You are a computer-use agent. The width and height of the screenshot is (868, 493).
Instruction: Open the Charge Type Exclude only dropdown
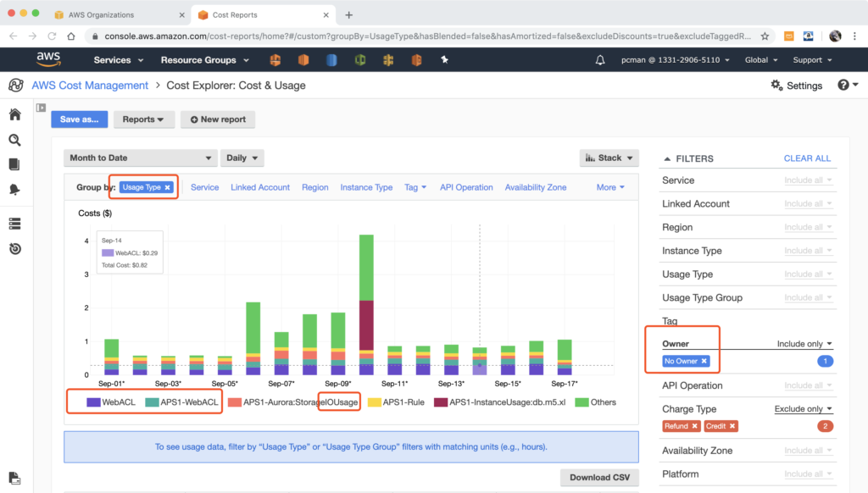point(804,409)
